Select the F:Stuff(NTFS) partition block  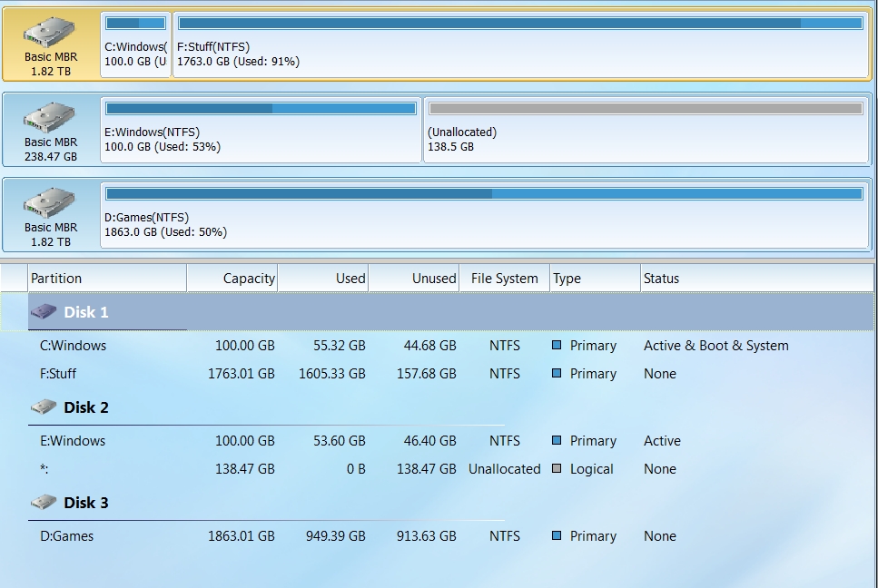(521, 44)
